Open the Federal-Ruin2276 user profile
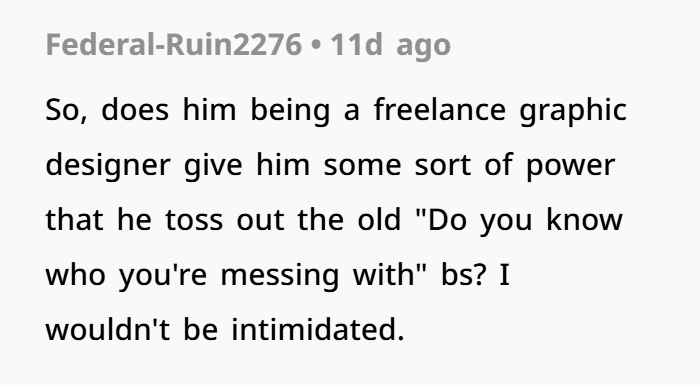Screen dimensions: 700x385 pyautogui.click(x=174, y=45)
